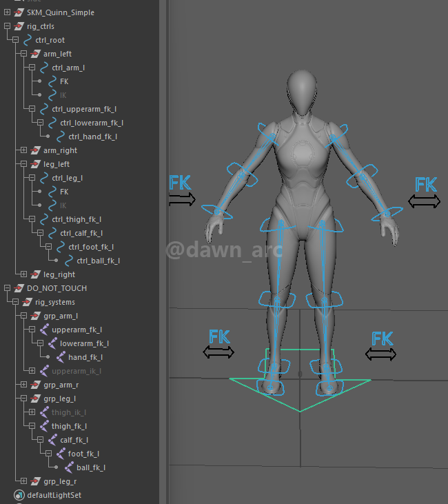The width and height of the screenshot is (448, 504).
Task: Click the DO_NOT_TOUCH group icon
Action: (19, 288)
